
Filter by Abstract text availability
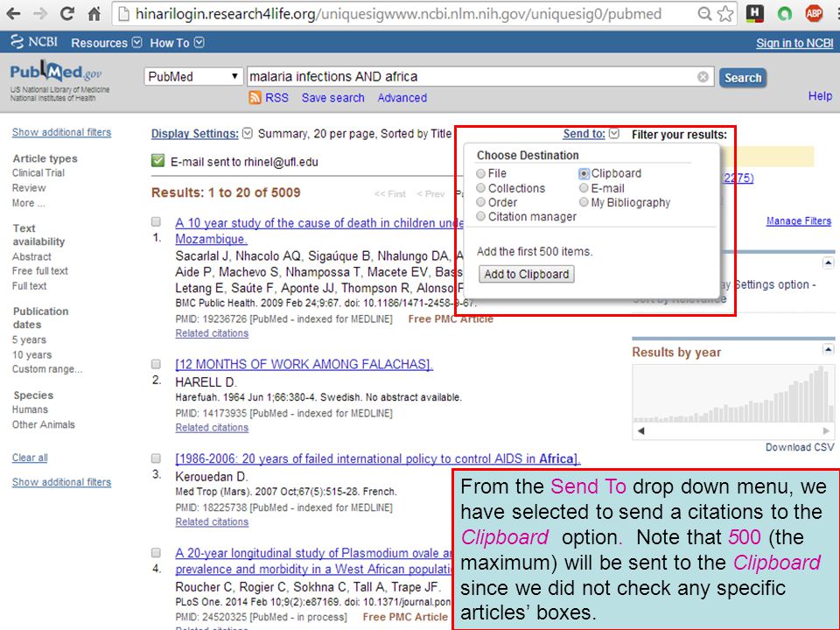[x=31, y=256]
